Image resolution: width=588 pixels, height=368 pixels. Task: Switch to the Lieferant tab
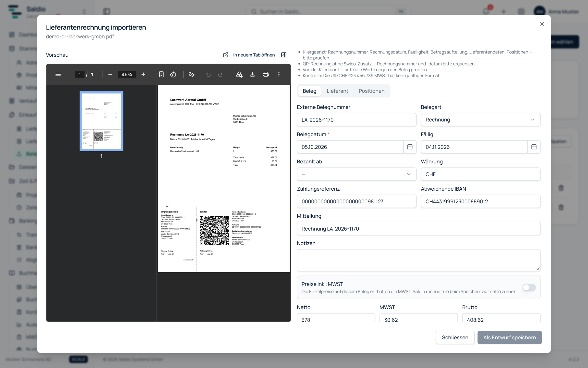(337, 91)
